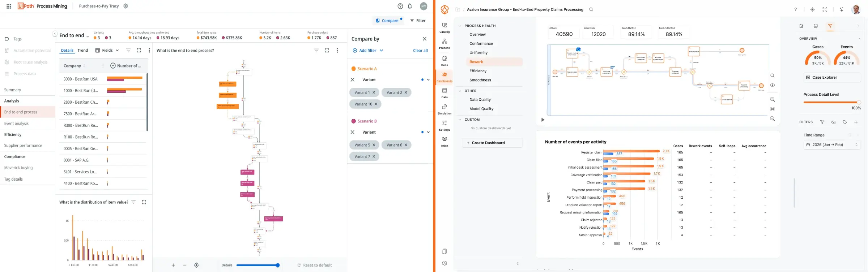The height and width of the screenshot is (272, 868).
Task: Switch to the Trend tab
Action: pos(83,51)
